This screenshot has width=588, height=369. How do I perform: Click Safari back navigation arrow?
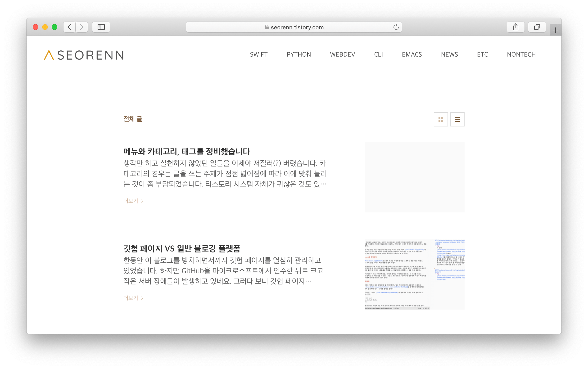pos(69,27)
